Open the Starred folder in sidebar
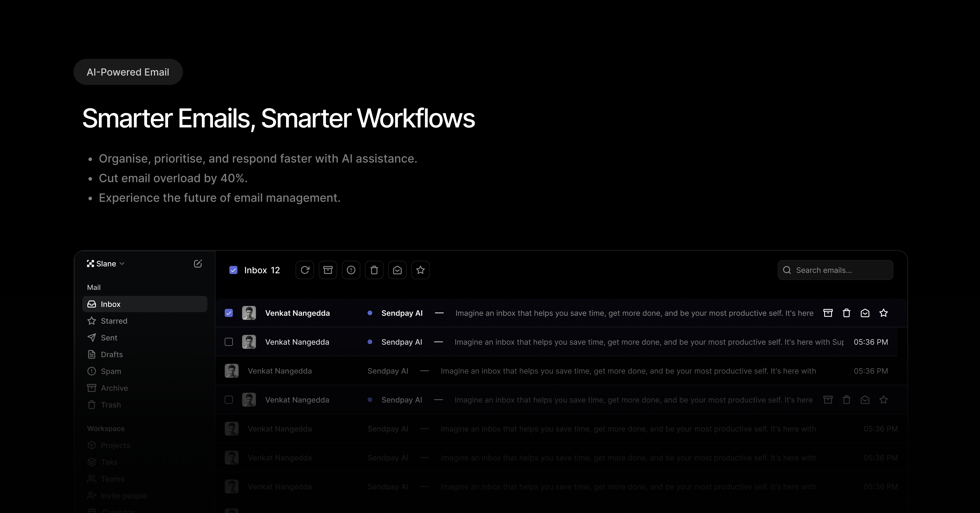Viewport: 980px width, 513px height. tap(114, 321)
